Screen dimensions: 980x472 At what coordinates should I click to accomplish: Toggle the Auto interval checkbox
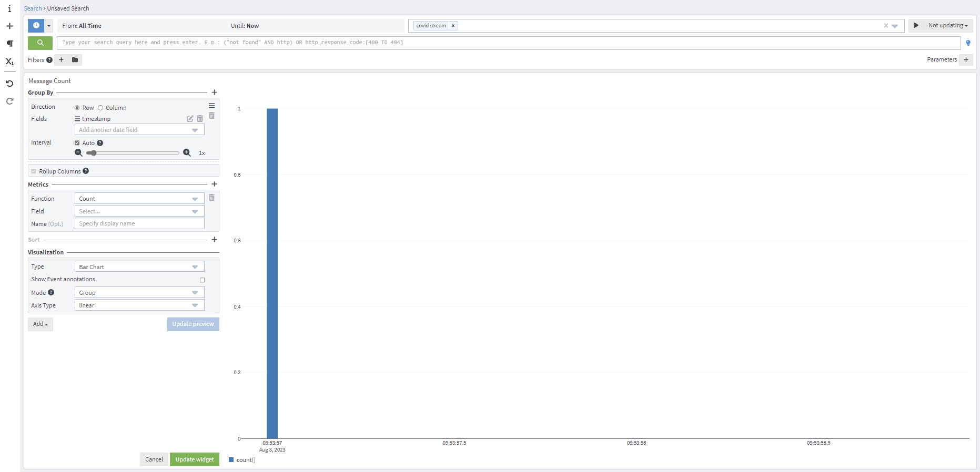(x=77, y=143)
